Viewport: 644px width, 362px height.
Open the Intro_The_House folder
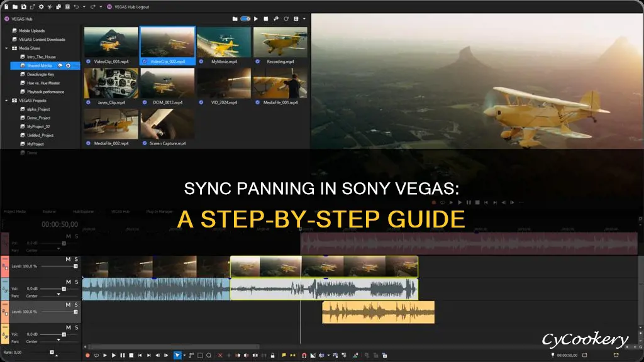tap(41, 57)
